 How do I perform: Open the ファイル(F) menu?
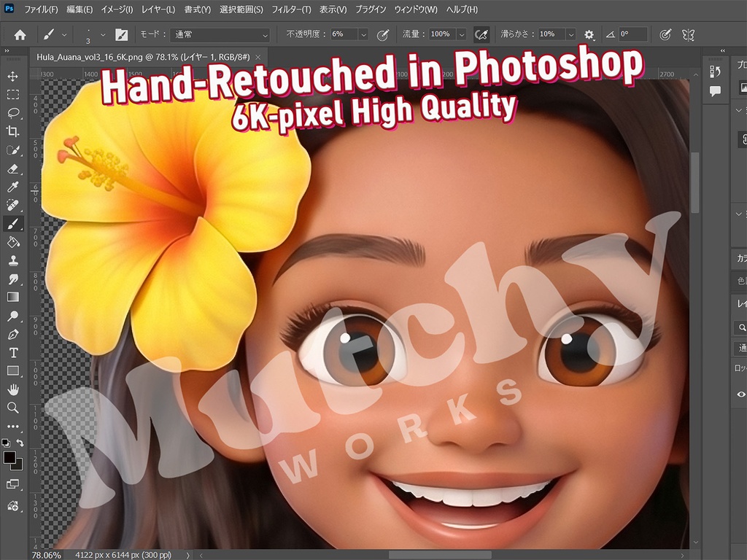(41, 9)
